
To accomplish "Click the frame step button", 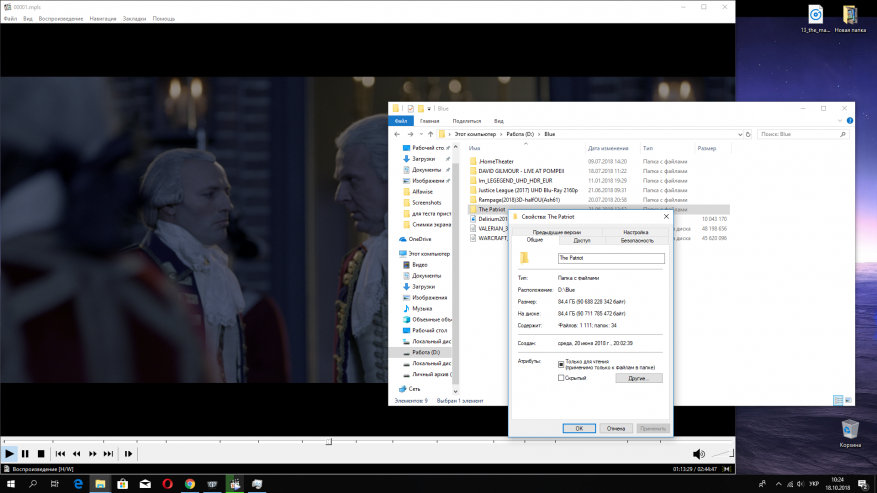I will (128, 454).
